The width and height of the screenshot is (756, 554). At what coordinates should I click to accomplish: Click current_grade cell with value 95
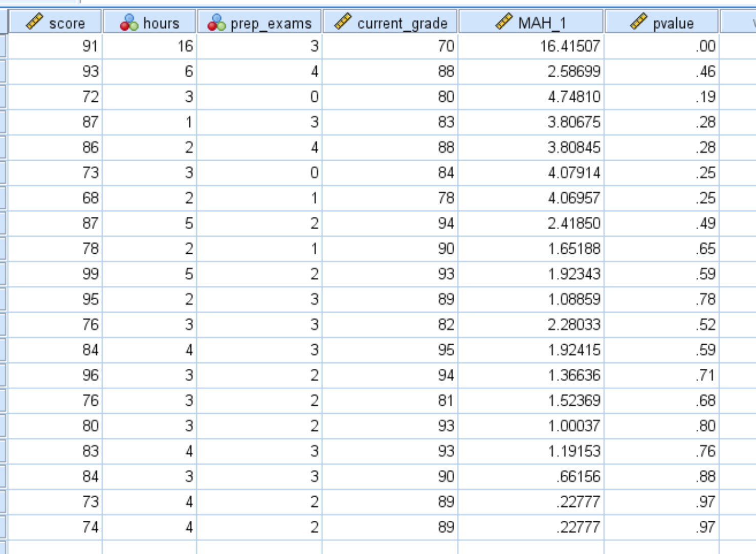(x=390, y=350)
